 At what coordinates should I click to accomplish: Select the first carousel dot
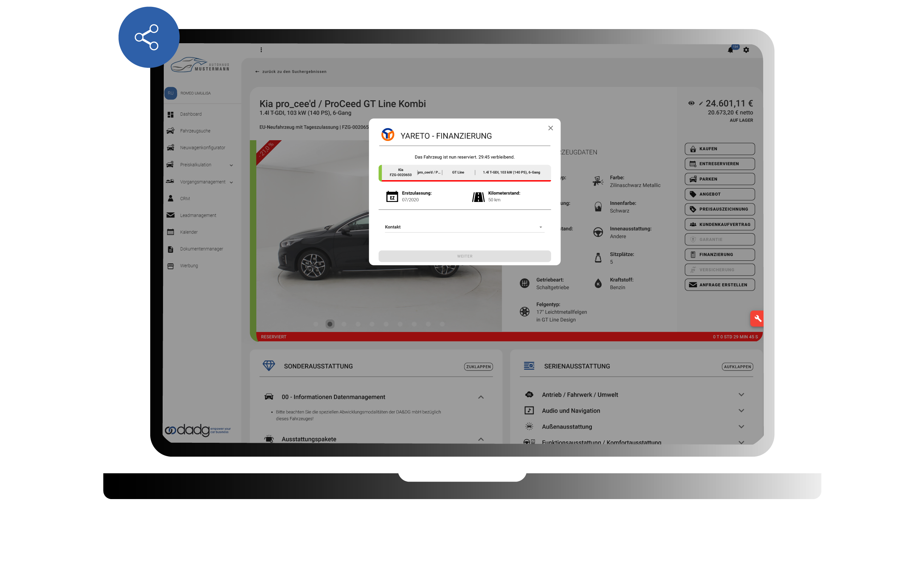(316, 324)
